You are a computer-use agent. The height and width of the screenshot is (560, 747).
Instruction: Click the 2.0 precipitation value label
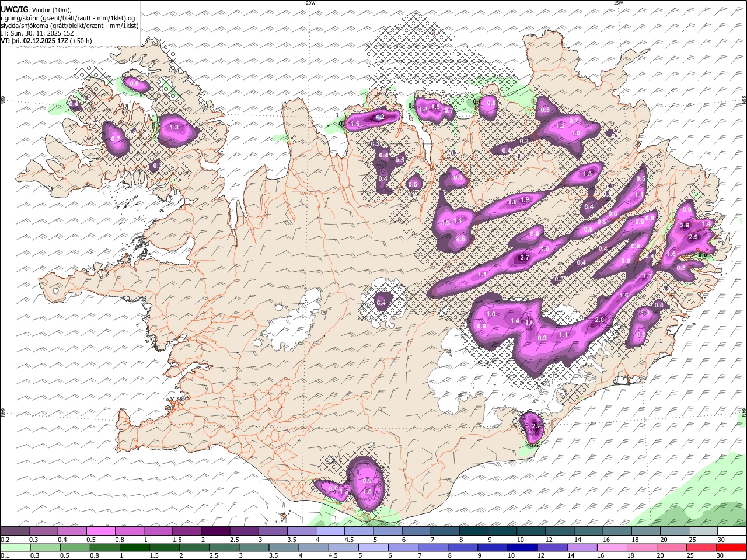[x=599, y=320]
